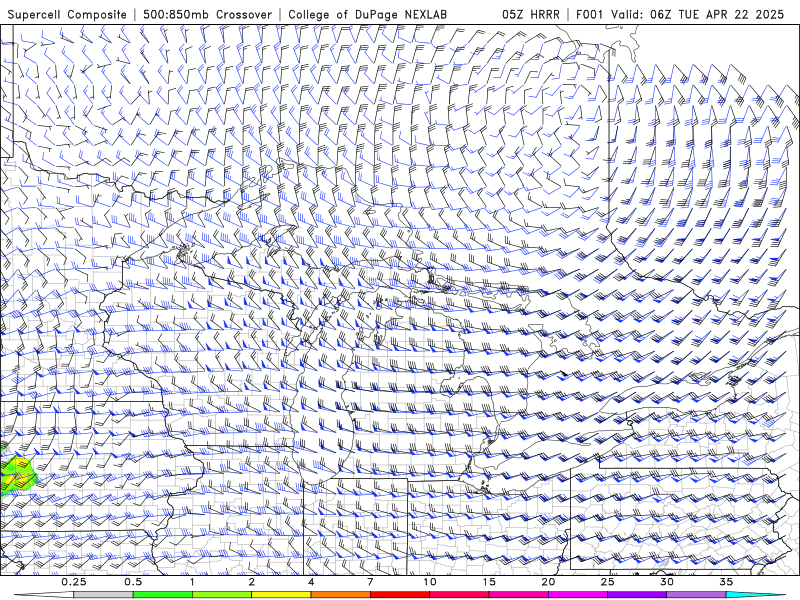Image resolution: width=800 pixels, height=600 pixels.
Task: Click the '35' color scale label
Action: coord(726,582)
